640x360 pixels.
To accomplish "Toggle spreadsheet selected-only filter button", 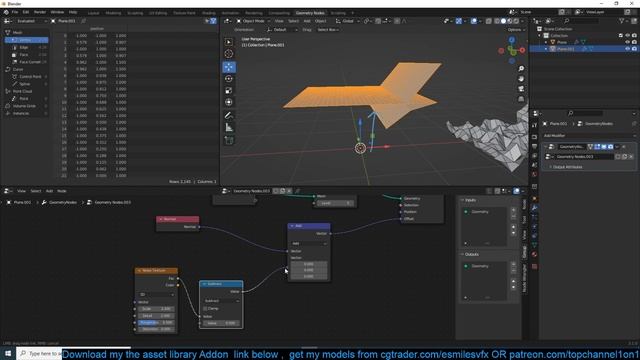I will 207,21.
